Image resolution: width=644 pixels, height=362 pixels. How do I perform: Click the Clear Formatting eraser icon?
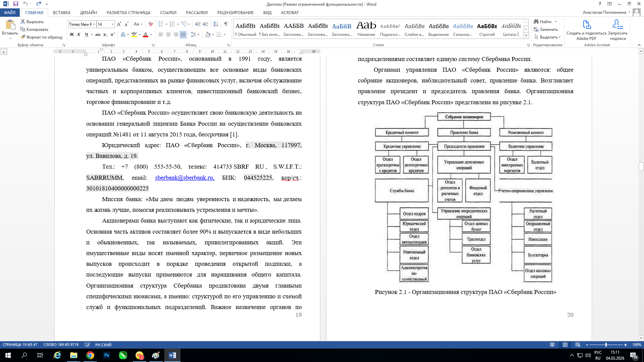151,24
